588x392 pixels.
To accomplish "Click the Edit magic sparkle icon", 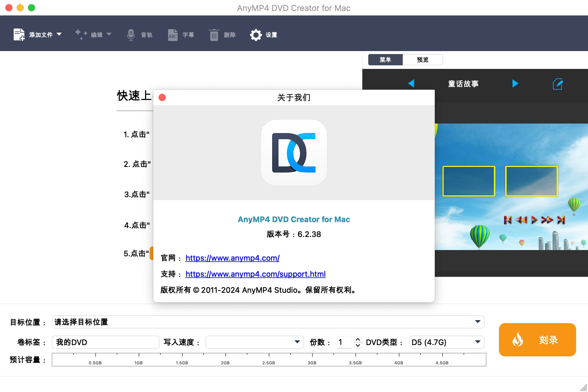I will [x=81, y=34].
